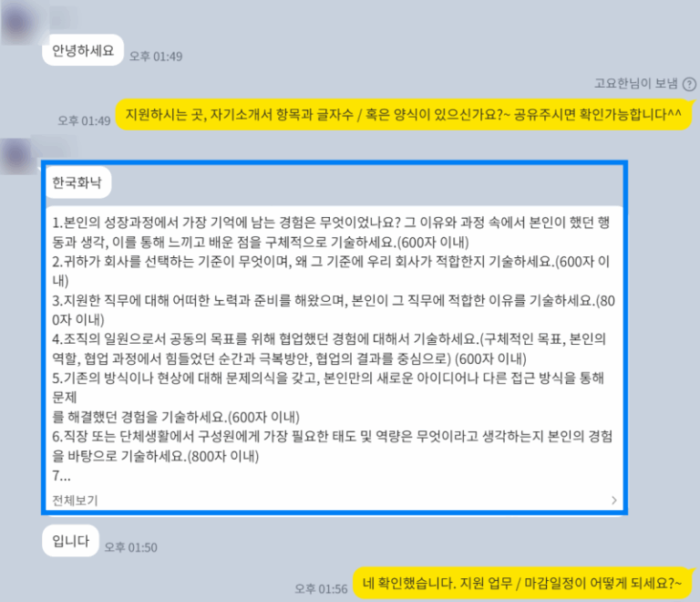Click question 6 text about 단체생활
The width and height of the screenshot is (700, 602).
pyautogui.click(x=332, y=446)
